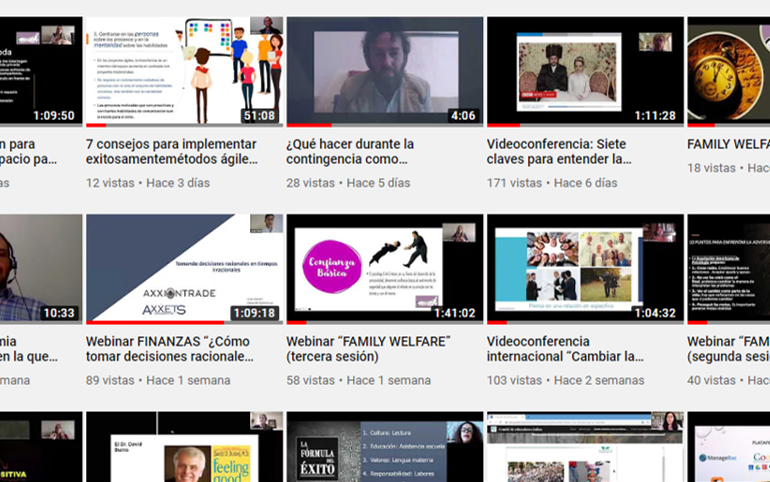Open the 'Feeling Good' Dr. David Burns thumbnail
This screenshot has height=482, width=770.
pos(184,447)
